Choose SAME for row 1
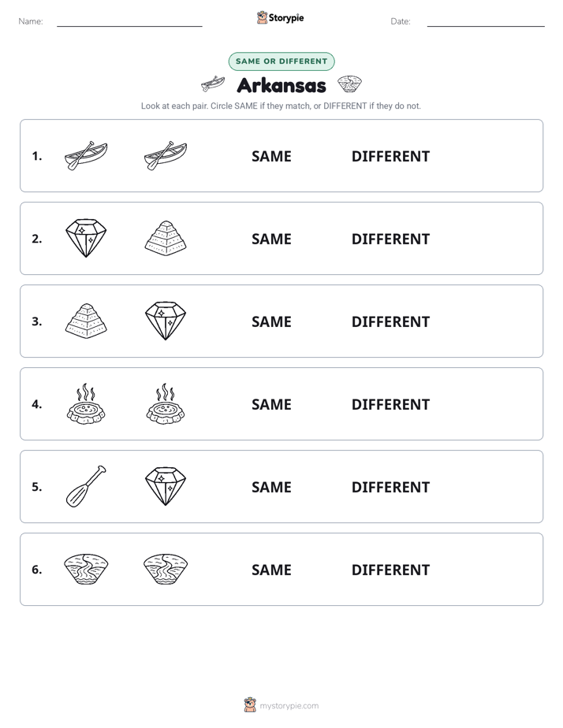 [x=271, y=157]
